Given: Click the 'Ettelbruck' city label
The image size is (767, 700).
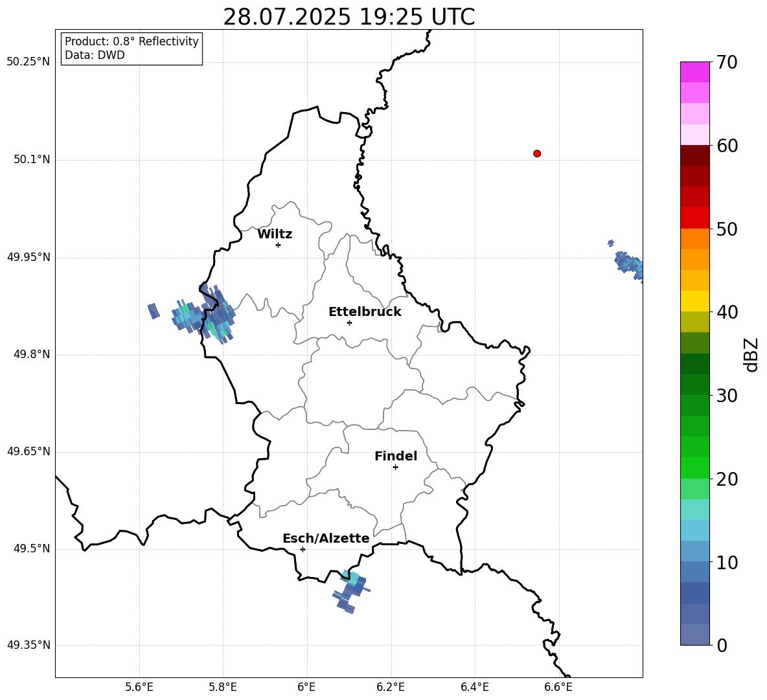Looking at the screenshot, I should click(x=365, y=312).
